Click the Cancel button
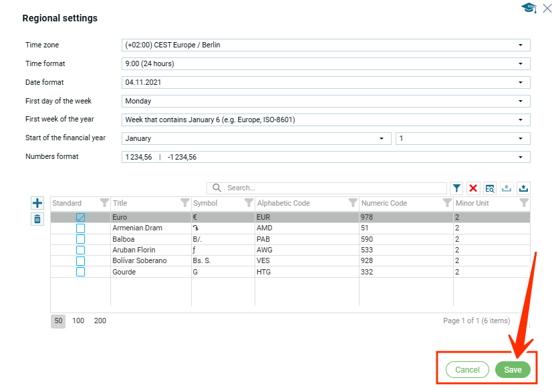This screenshot has width=558, height=392. click(467, 370)
